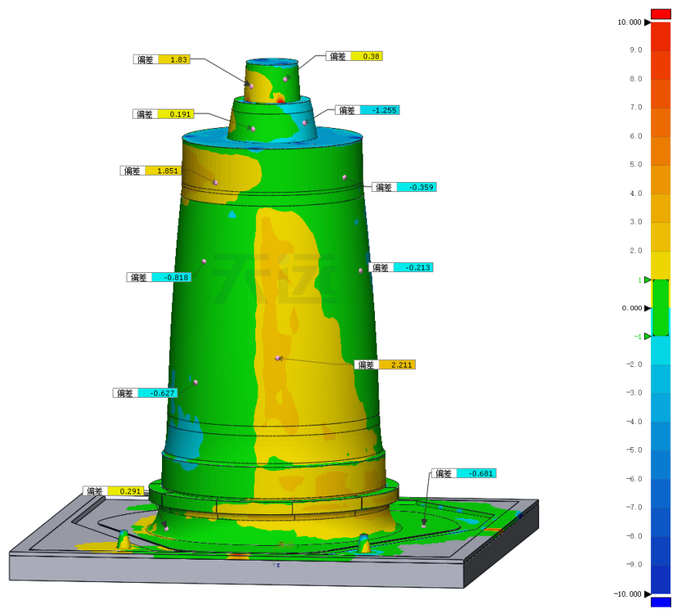Click the 偏差 -0.359 deviation label

403,187
